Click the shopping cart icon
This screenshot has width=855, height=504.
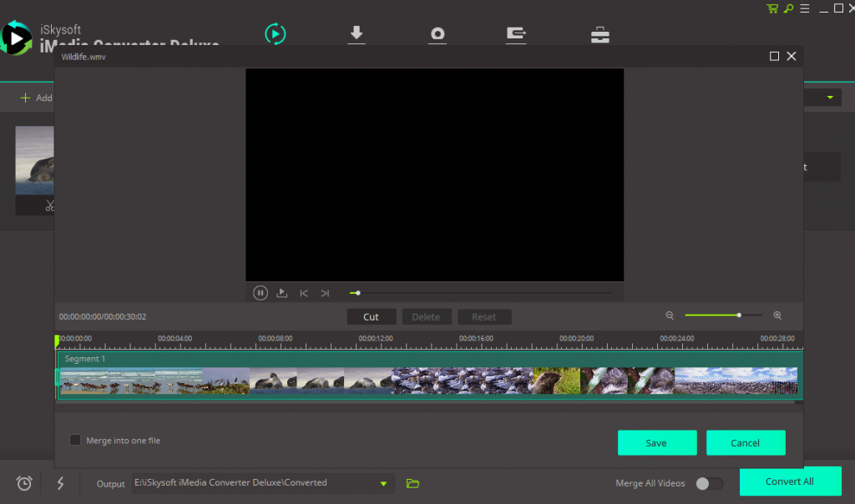tap(771, 8)
